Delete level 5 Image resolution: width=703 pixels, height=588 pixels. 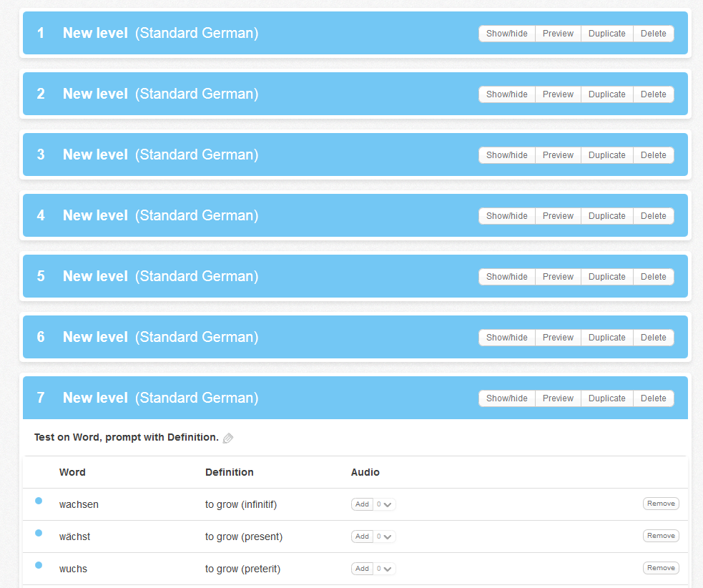653,277
